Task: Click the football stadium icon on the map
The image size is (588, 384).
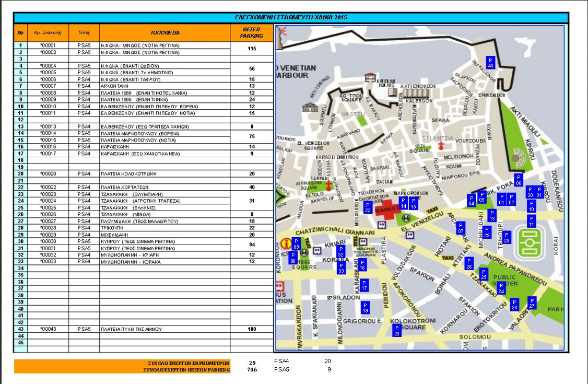Action: 530,242
